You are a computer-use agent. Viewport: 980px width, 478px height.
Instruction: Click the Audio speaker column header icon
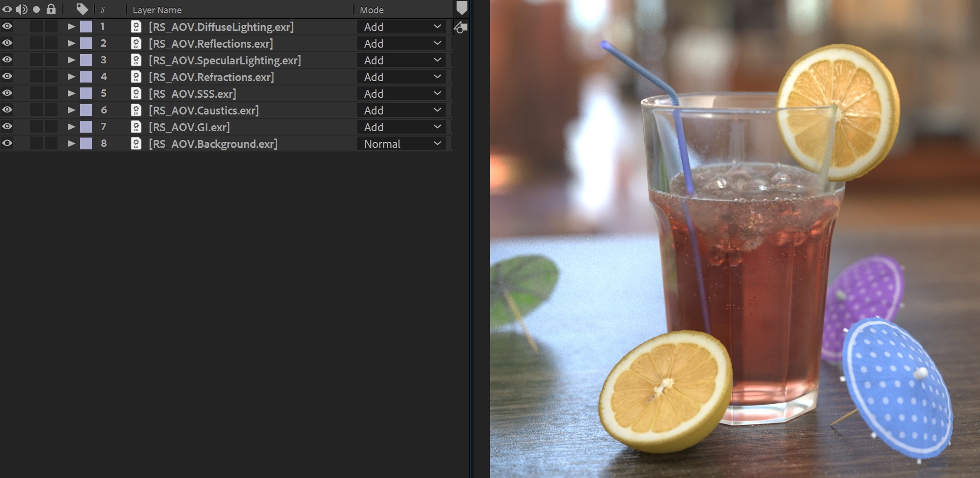(22, 9)
